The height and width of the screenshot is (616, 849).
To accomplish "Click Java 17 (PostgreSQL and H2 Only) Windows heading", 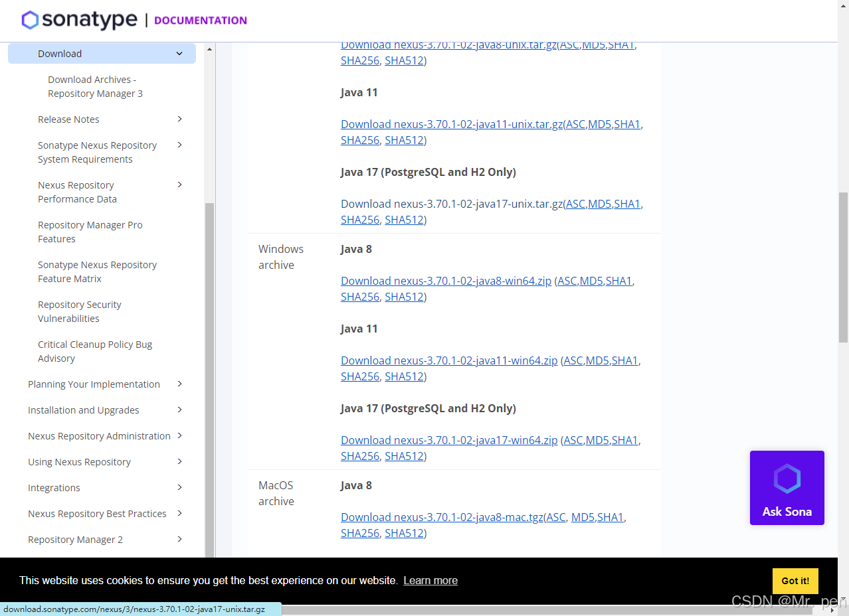I will coord(428,408).
